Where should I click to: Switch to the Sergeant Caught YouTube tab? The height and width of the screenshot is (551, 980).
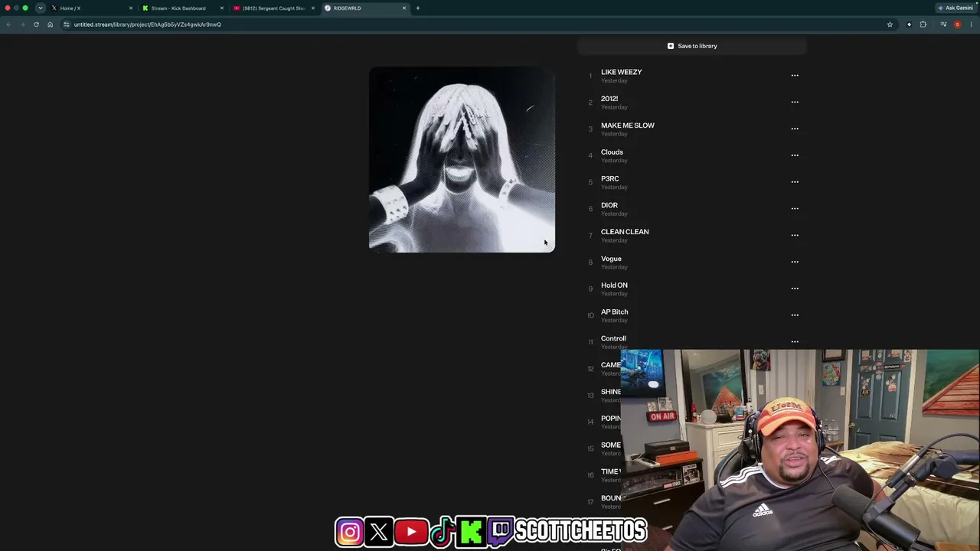pos(273,8)
